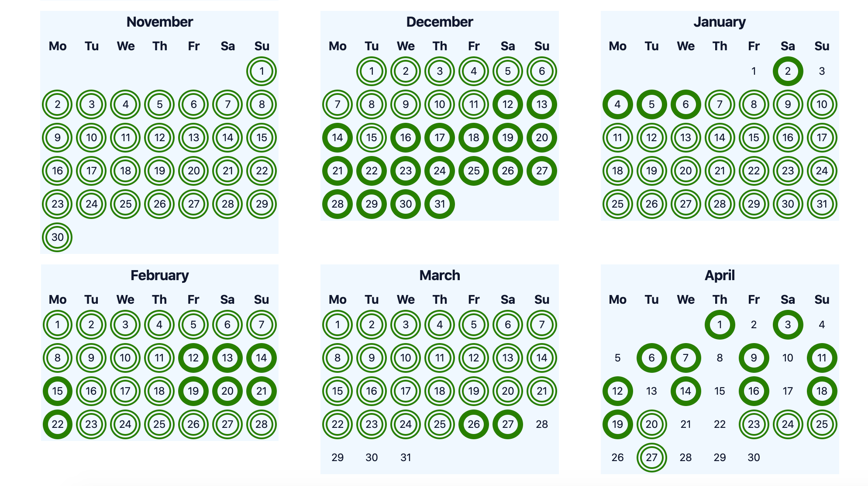The width and height of the screenshot is (868, 486).
Task: Pick March 26 highlighted date
Action: coord(474,424)
